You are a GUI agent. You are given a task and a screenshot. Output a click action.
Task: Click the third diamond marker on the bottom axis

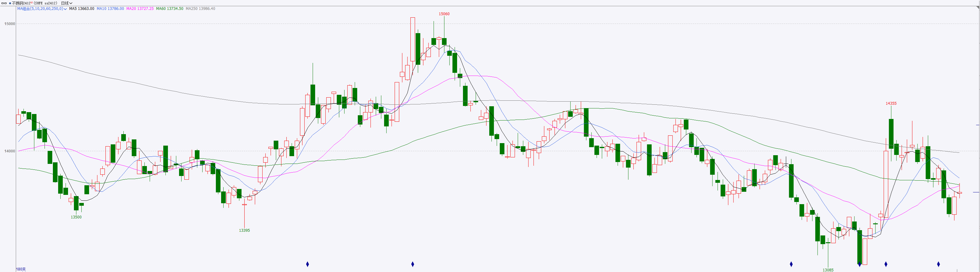pos(791,264)
